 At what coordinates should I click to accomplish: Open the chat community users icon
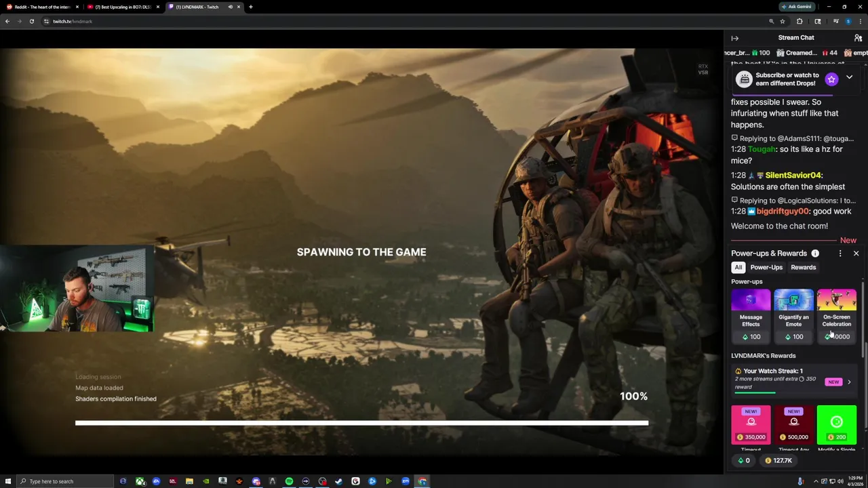(858, 38)
